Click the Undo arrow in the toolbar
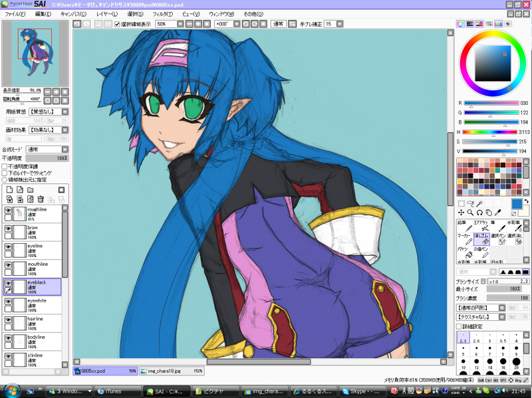 tap(77, 24)
